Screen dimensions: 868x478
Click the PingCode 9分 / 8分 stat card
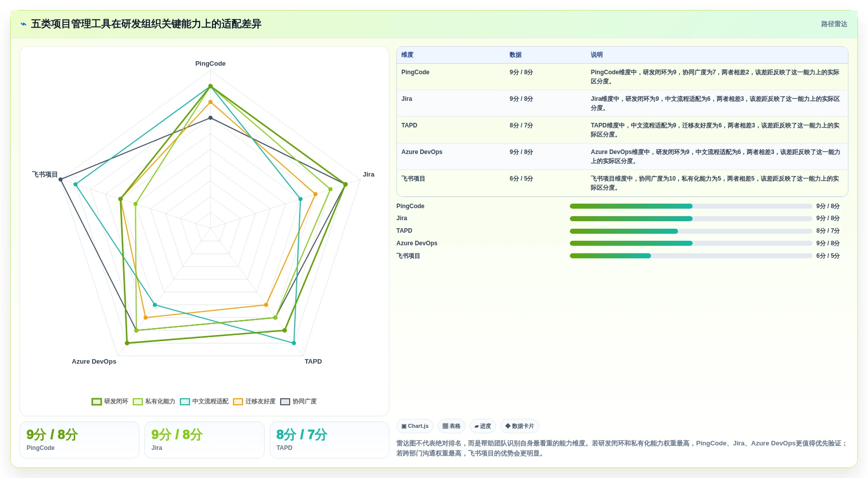click(x=79, y=440)
